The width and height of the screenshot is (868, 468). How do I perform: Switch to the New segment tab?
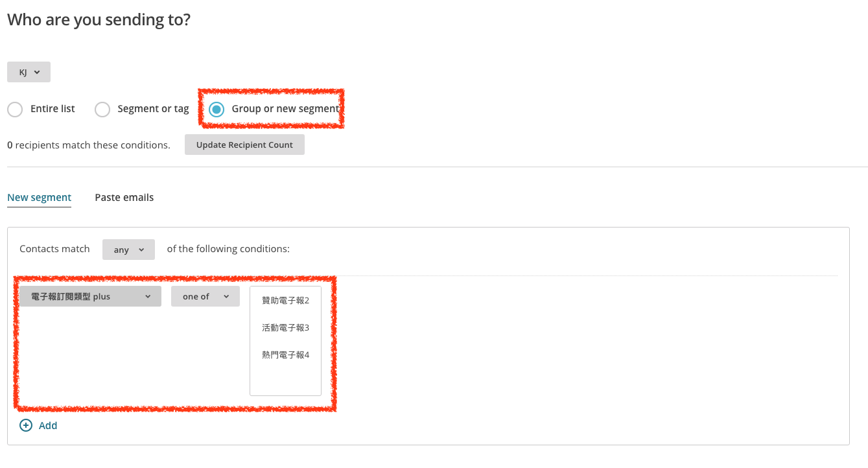coord(39,198)
